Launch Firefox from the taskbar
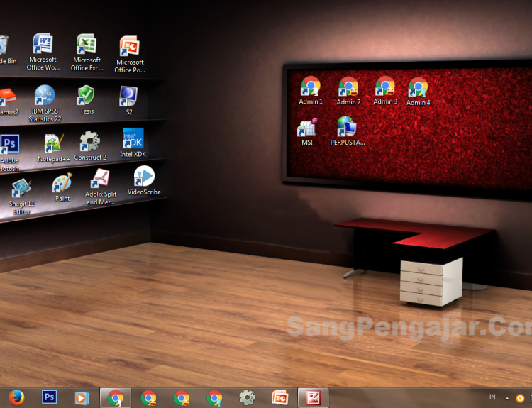Screen dimensions: 532x408 click(16, 397)
